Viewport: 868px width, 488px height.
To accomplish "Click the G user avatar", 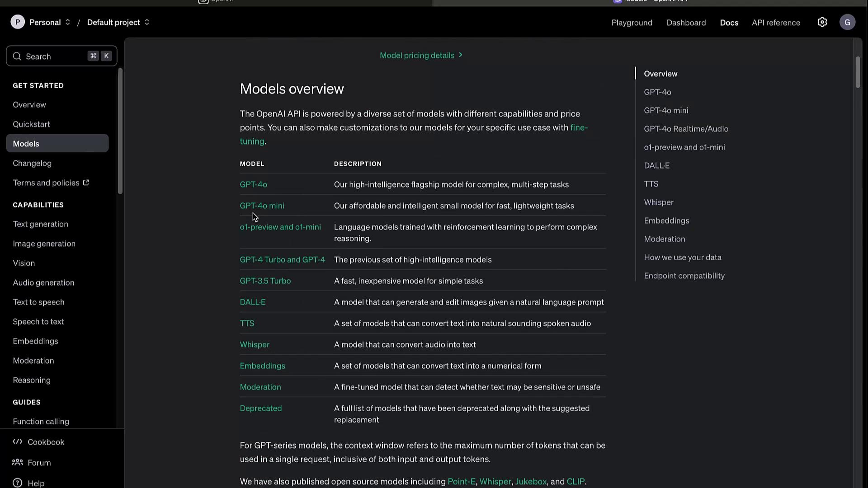I will (847, 22).
